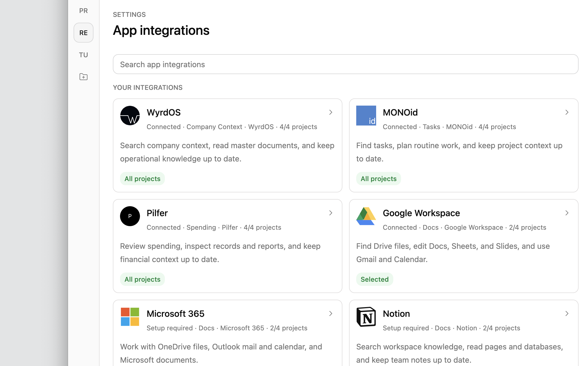Viewport: 588px width, 366px height.
Task: Expand the Notion integration chevron
Action: [x=567, y=313]
